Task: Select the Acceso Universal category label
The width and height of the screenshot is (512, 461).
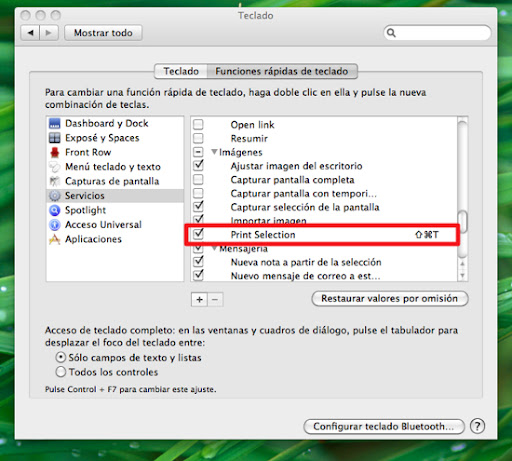Action: (103, 224)
